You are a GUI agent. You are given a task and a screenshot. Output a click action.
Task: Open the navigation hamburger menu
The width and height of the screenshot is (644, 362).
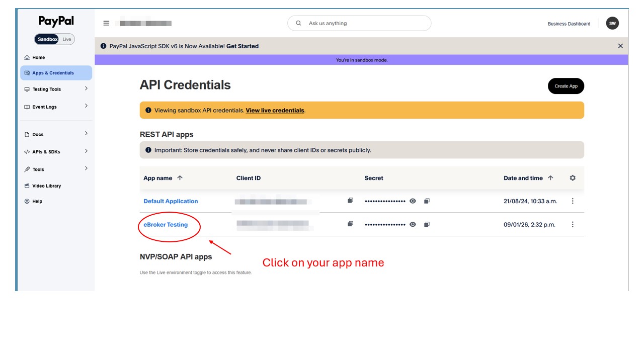click(106, 23)
